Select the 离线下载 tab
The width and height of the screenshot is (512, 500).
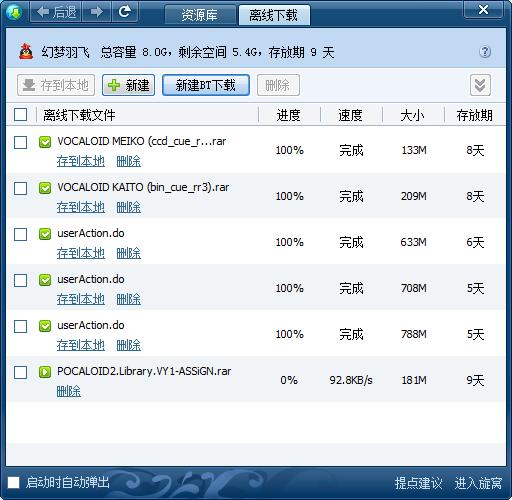point(274,15)
